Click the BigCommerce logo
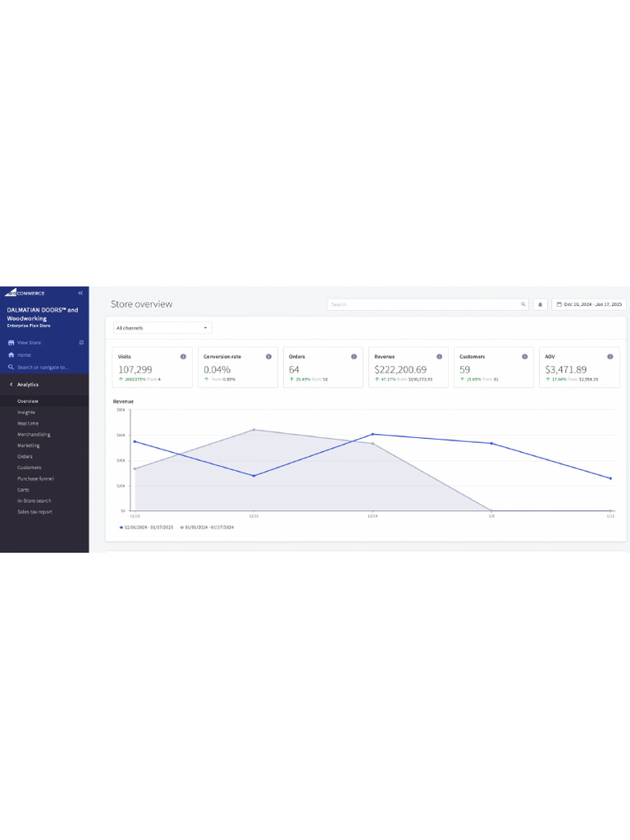This screenshot has width=630, height=840. pyautogui.click(x=25, y=293)
